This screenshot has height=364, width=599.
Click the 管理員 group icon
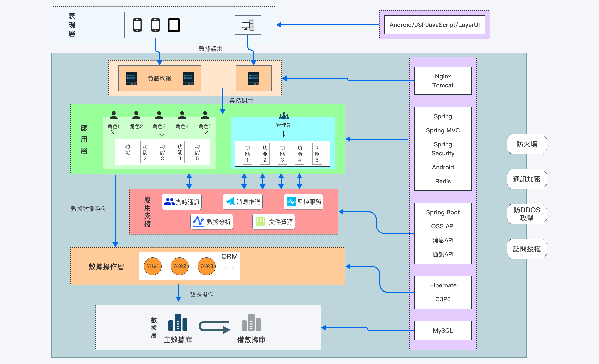pyautogui.click(x=284, y=116)
